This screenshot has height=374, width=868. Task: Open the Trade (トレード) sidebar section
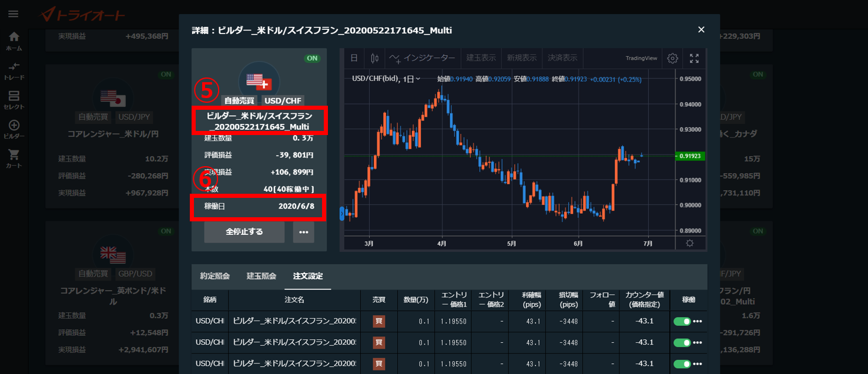[x=14, y=70]
